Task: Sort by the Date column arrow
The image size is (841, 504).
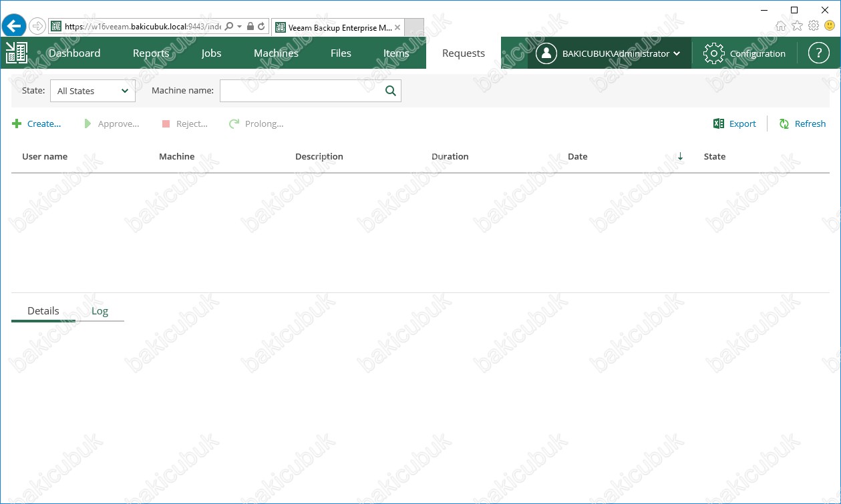Action: [x=680, y=157]
